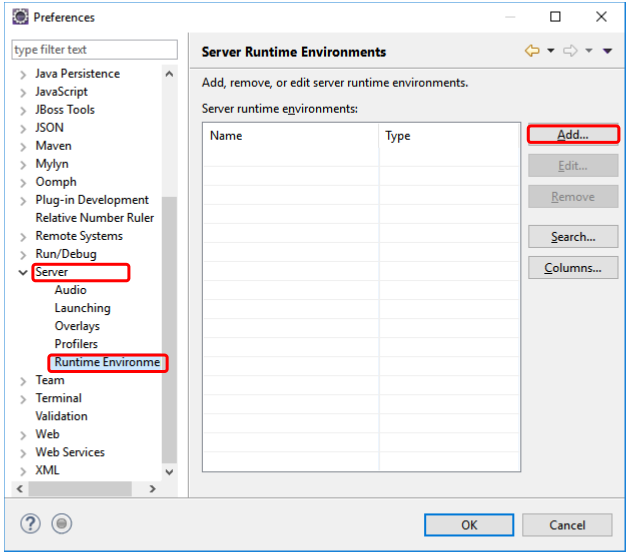Open Launching under Server
This screenshot has height=555, width=629.
[83, 308]
